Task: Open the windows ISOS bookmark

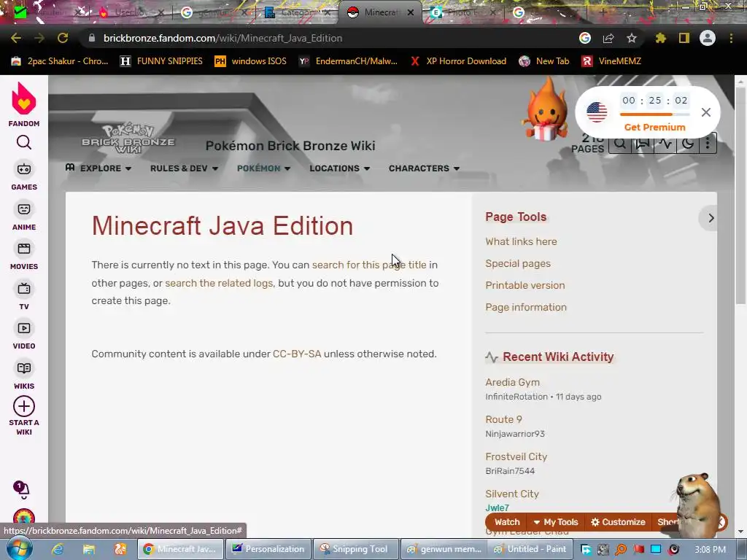Action: [251, 61]
